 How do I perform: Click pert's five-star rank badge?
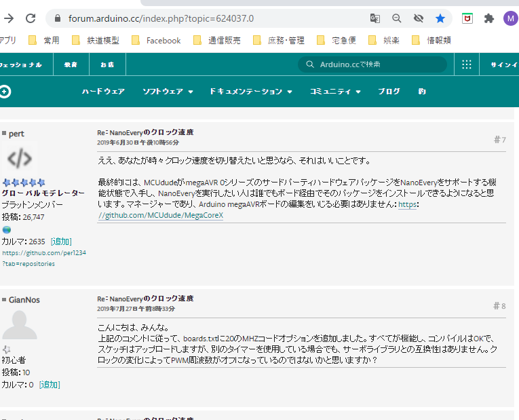(x=24, y=183)
